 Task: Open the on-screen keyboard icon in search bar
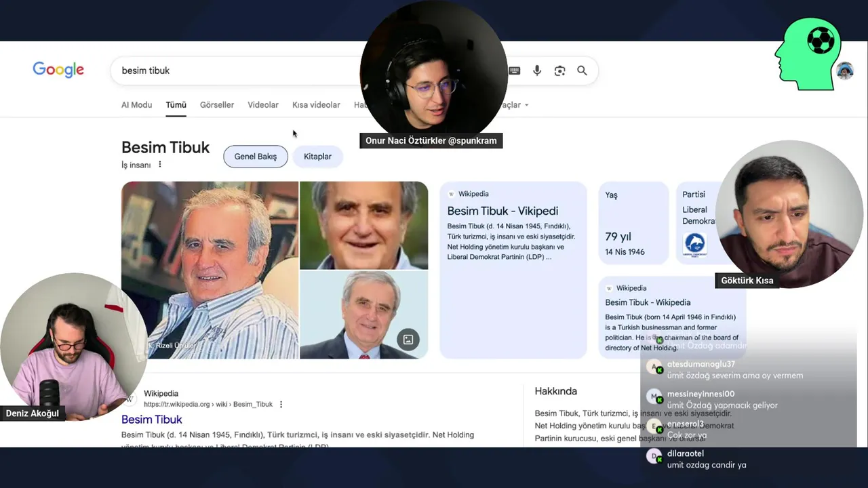point(515,70)
